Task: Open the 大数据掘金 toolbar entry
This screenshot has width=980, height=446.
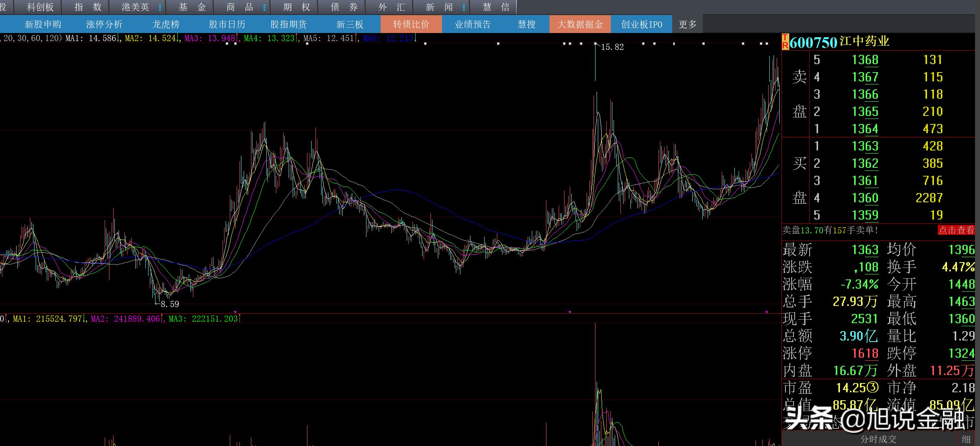Action: click(580, 25)
